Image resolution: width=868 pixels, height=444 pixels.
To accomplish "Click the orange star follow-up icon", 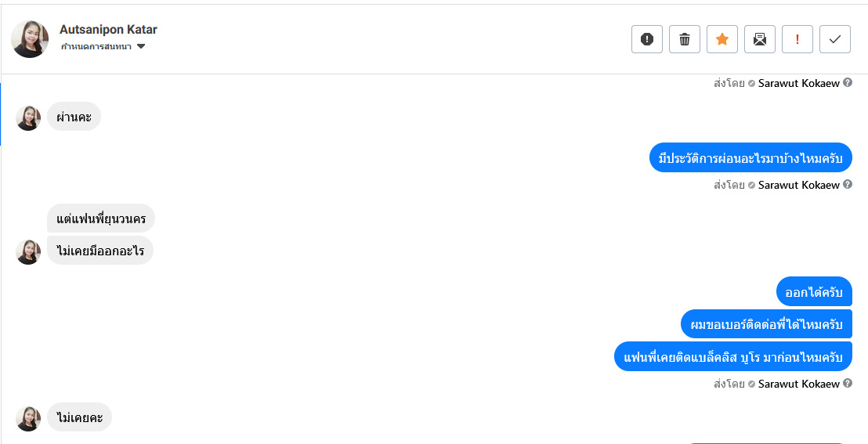I will coord(722,39).
